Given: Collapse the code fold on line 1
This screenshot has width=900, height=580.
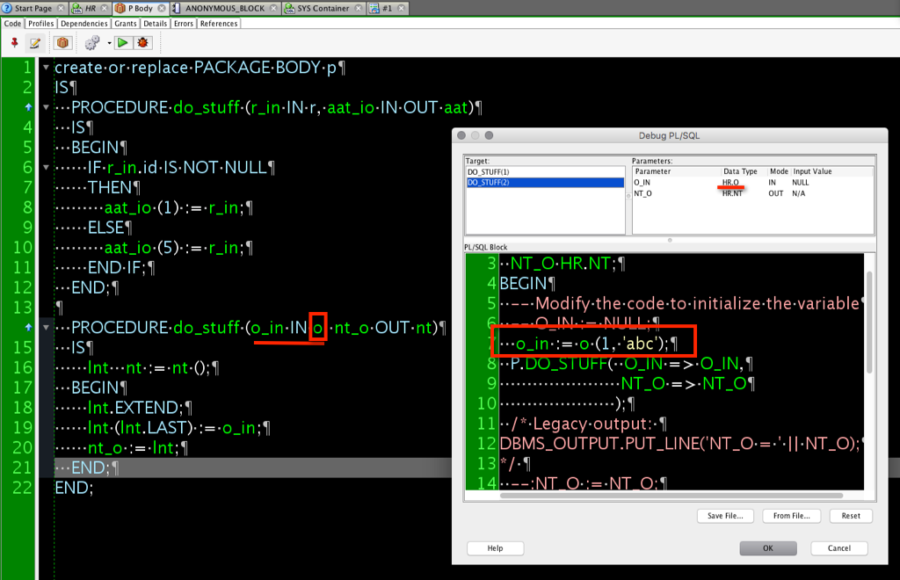Looking at the screenshot, I should pyautogui.click(x=44, y=67).
